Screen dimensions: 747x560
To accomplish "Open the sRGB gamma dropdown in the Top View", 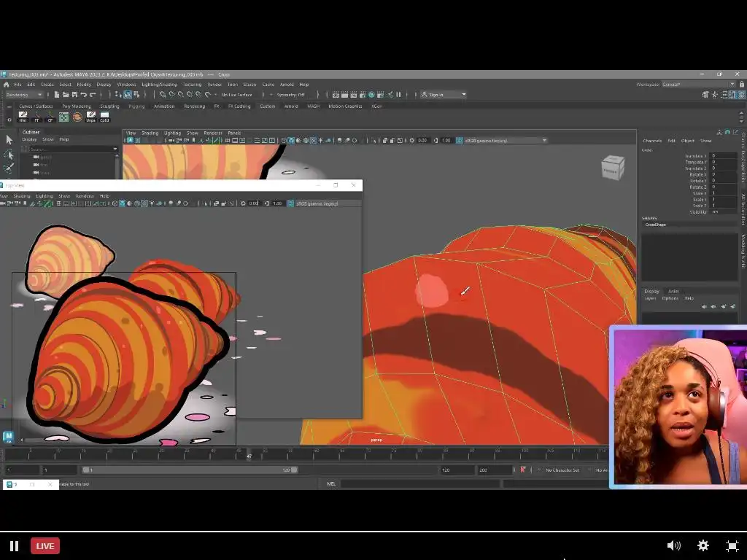I will 328,203.
